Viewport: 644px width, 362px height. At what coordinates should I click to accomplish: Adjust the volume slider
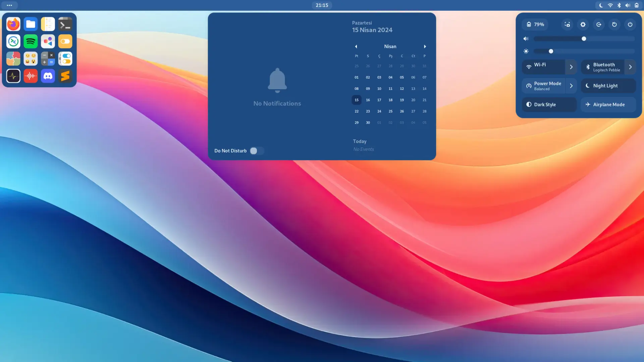(x=584, y=39)
